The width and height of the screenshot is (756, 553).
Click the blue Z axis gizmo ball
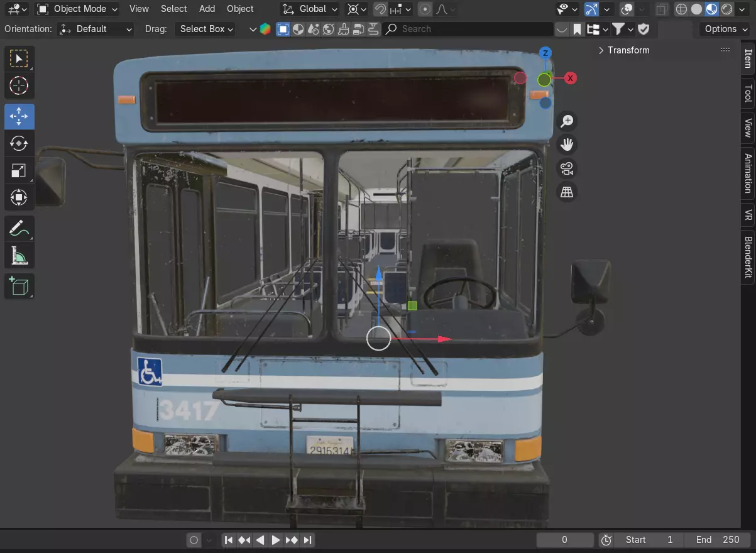[545, 53]
